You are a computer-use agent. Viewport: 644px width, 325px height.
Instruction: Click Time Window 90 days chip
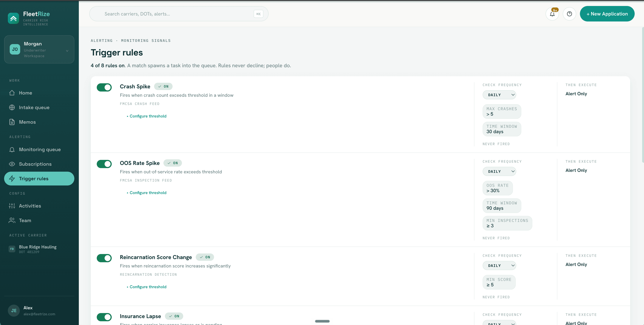tap(502, 206)
